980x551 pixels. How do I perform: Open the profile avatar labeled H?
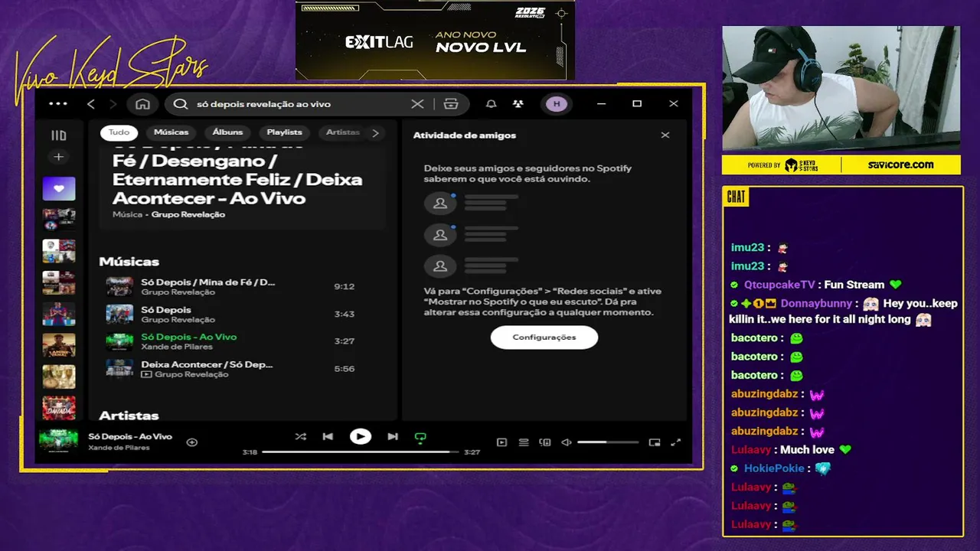click(x=557, y=104)
